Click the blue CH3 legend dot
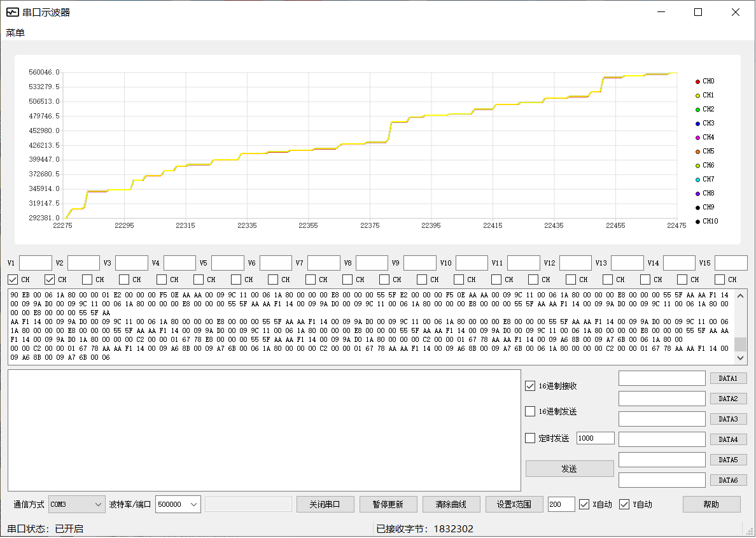The height and width of the screenshot is (538, 756). tap(697, 124)
